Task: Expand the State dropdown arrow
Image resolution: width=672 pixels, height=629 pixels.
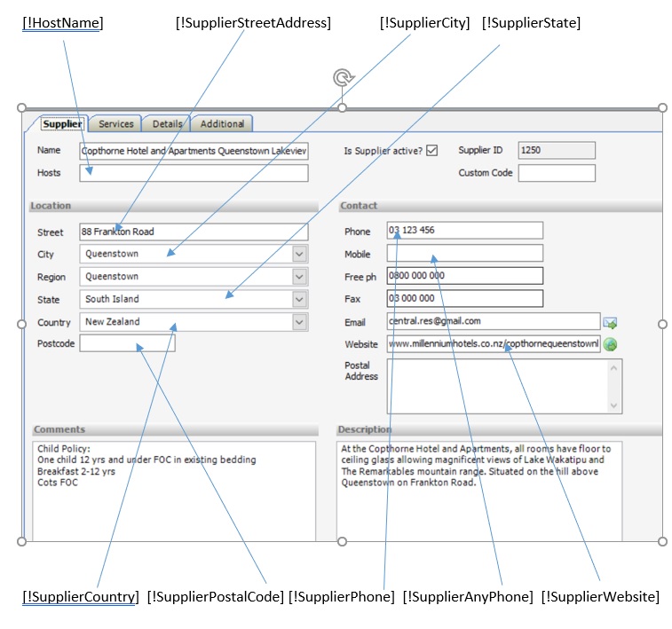Action: tap(299, 299)
